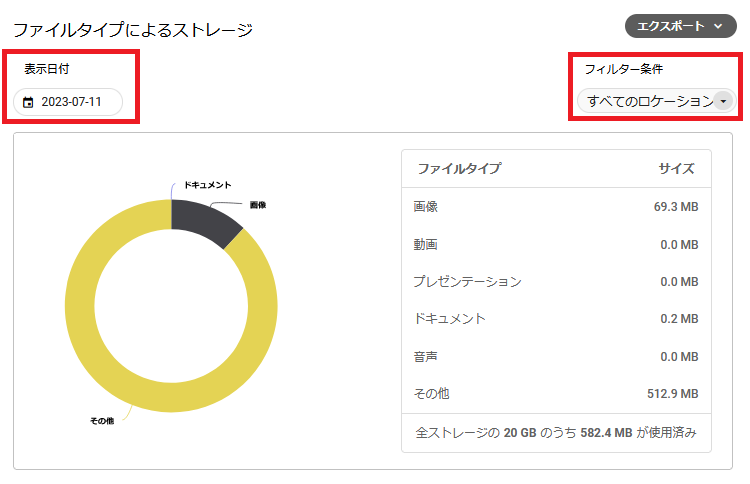Select the ドキュメント table row
Image resolution: width=750 pixels, height=484 pixels.
[555, 319]
